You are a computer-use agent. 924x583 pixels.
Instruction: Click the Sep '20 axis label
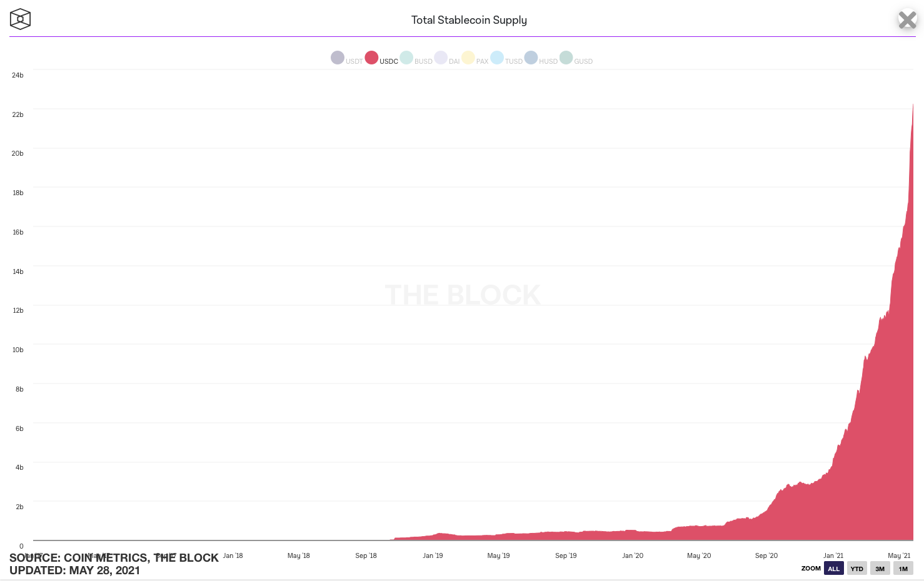point(766,555)
